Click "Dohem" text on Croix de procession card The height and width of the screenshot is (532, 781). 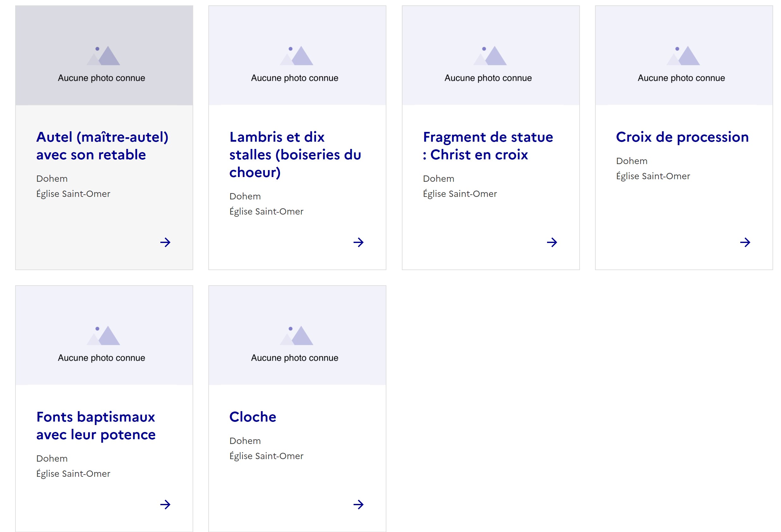point(631,161)
